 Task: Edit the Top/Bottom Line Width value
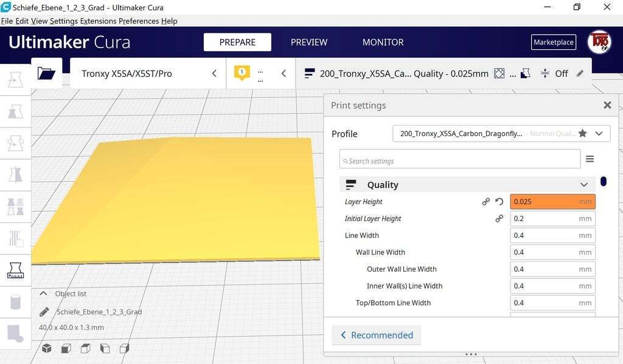pos(552,303)
